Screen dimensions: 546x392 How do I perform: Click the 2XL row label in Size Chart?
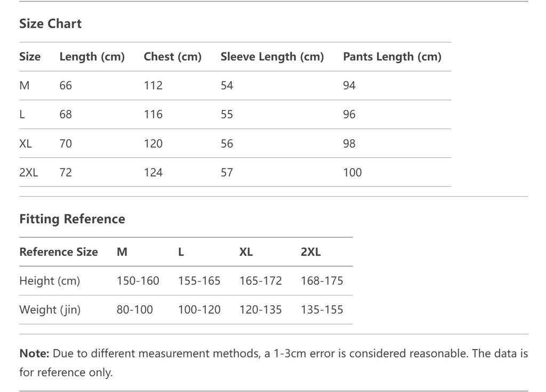(29, 172)
